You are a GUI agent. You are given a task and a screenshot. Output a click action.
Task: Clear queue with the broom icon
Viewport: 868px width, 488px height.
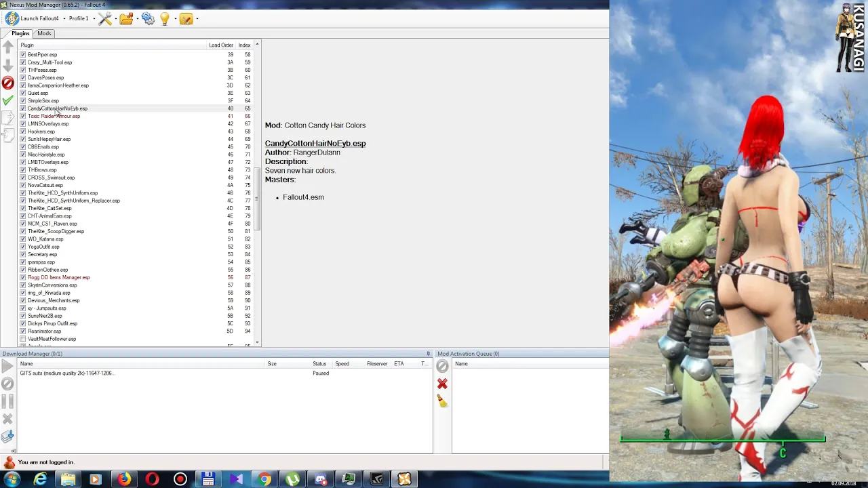point(442,401)
